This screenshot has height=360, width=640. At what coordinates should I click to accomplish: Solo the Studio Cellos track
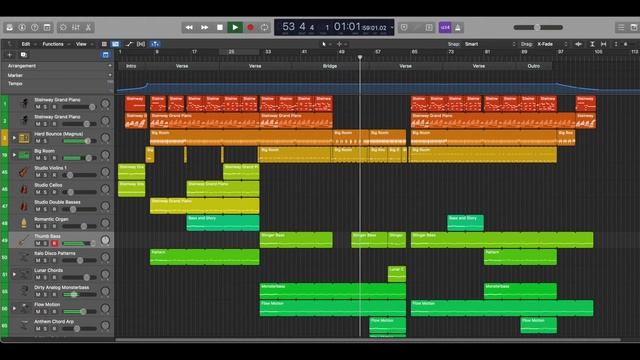pos(46,192)
